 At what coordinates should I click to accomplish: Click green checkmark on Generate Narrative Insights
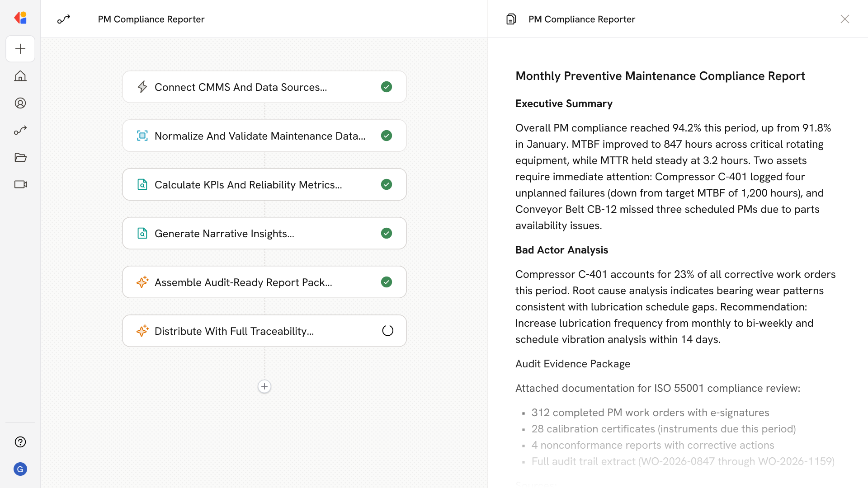387,233
